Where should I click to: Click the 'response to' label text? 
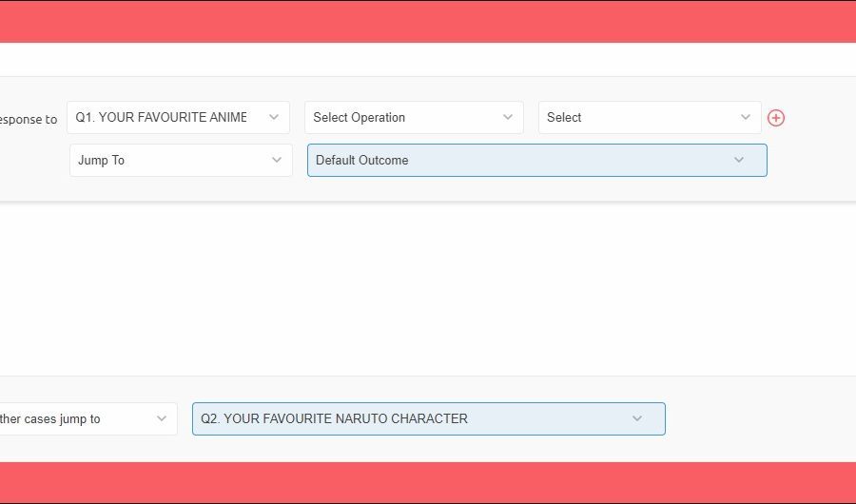click(x=29, y=120)
